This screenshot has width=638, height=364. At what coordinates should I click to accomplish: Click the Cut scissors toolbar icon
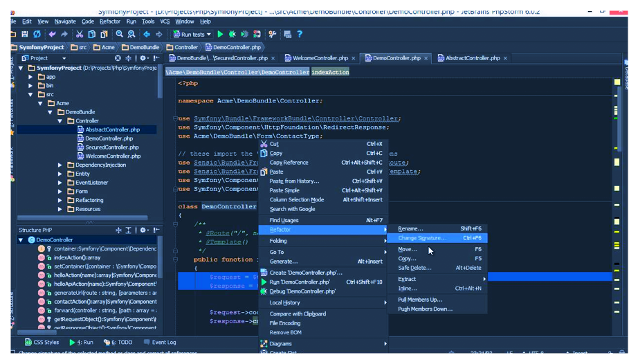click(80, 34)
